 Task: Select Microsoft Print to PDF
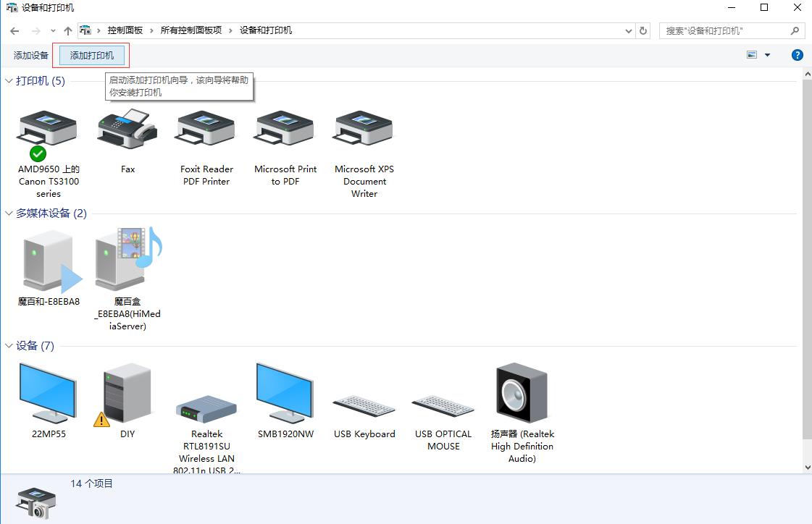click(285, 130)
